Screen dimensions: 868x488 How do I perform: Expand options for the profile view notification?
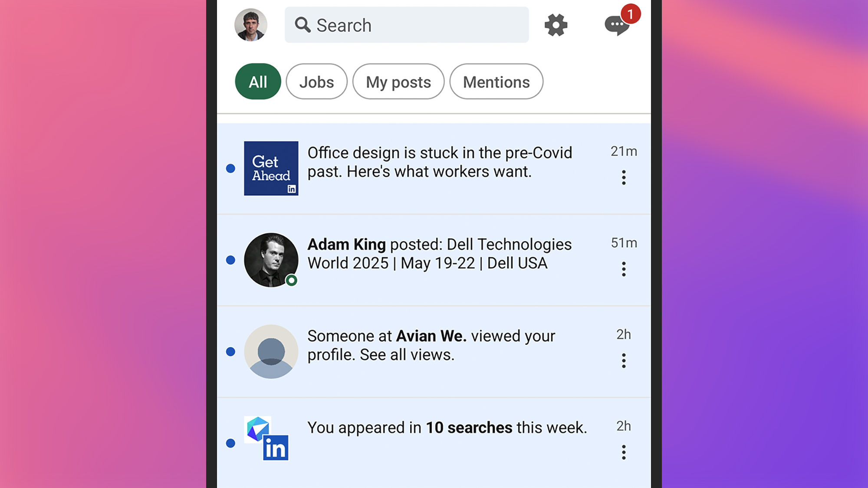tap(624, 360)
